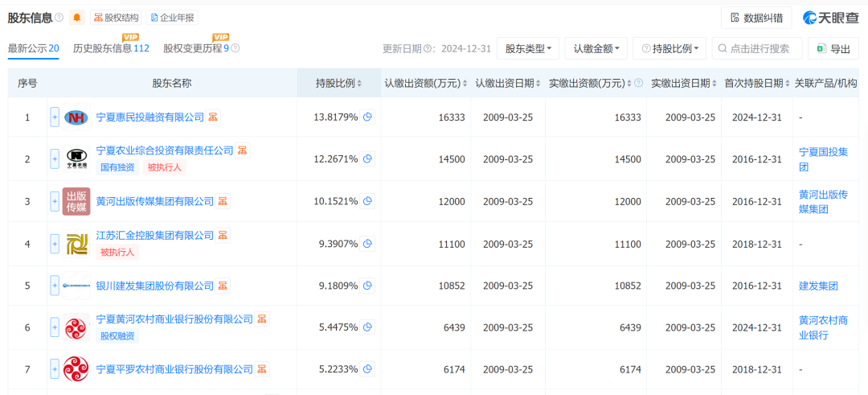Open 宁夏惠民投融资有限公司 company link

pos(150,117)
